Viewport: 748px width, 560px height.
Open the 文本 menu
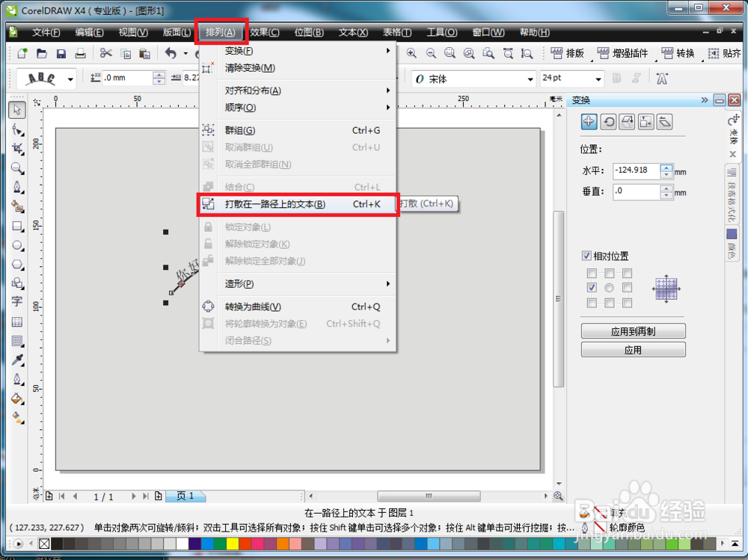point(354,32)
